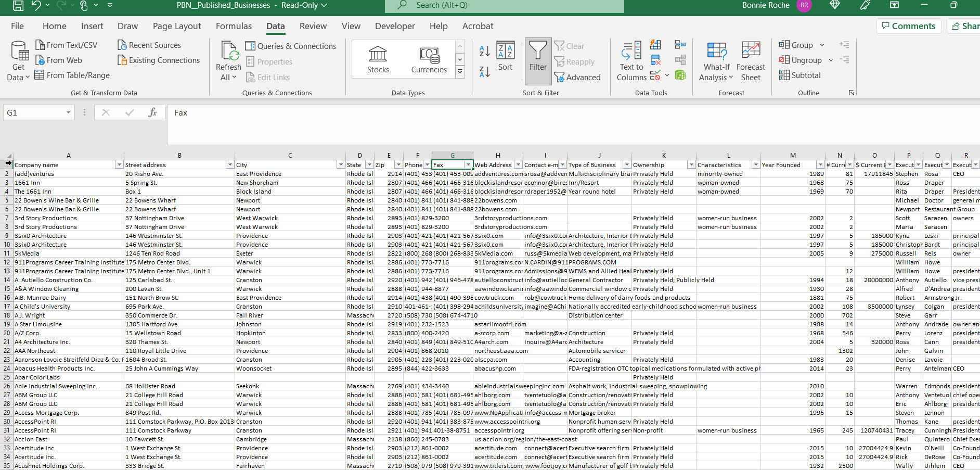Expand the Group dropdown arrow
This screenshot has width=980, height=470.
[822, 45]
